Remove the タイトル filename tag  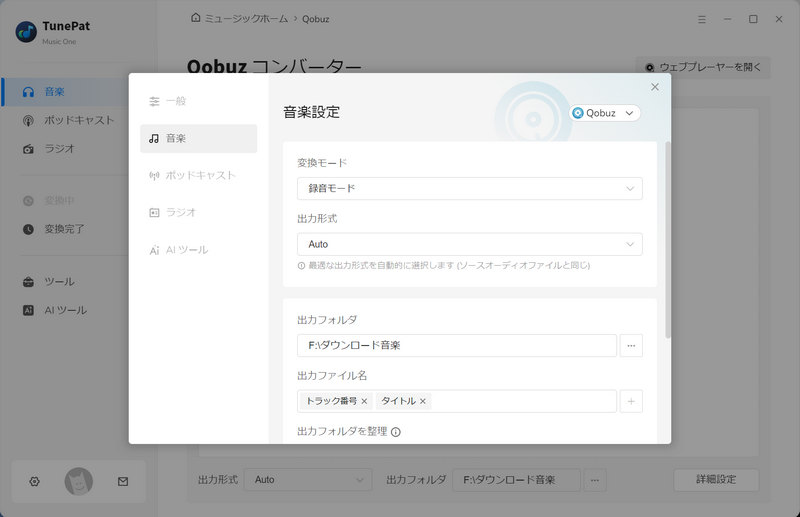click(422, 401)
